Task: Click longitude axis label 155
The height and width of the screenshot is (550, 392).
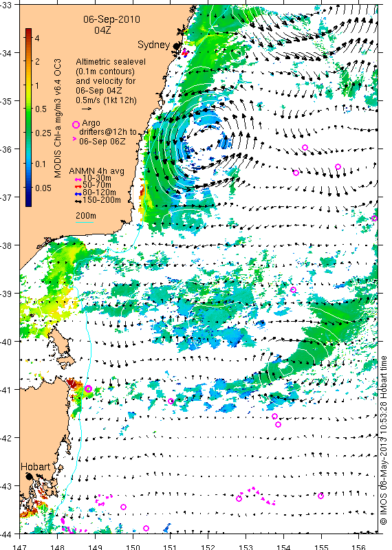Action: click(x=321, y=547)
